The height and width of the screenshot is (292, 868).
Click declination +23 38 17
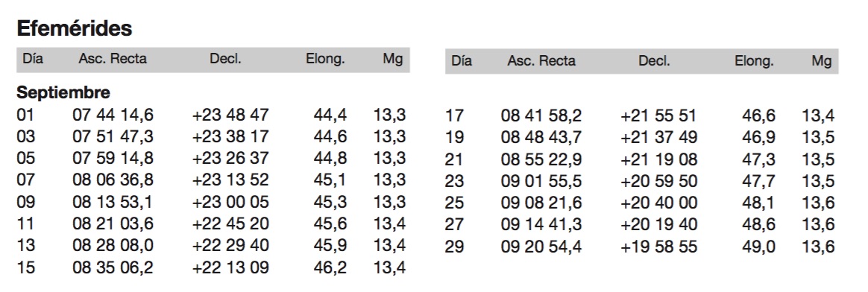230,136
